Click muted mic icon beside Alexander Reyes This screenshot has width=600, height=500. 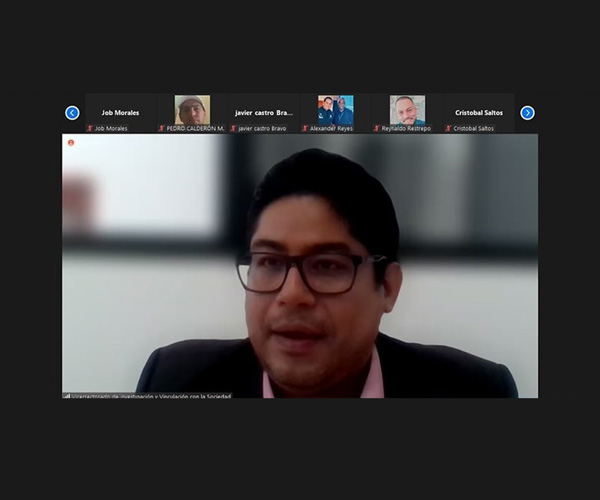coord(305,129)
